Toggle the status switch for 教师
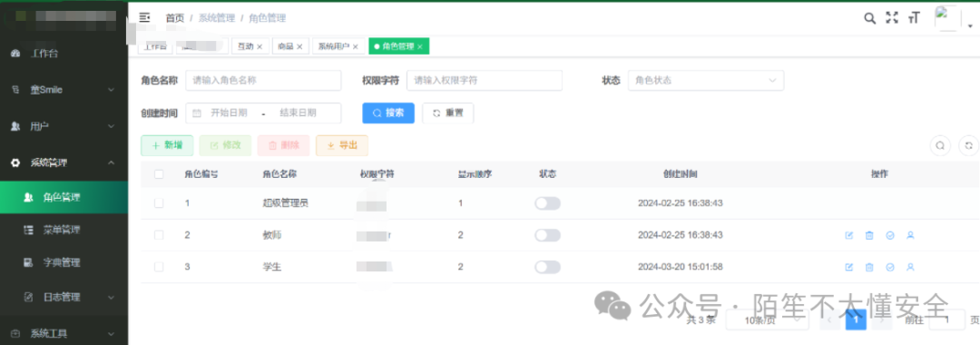The height and width of the screenshot is (345, 980). pos(547,235)
